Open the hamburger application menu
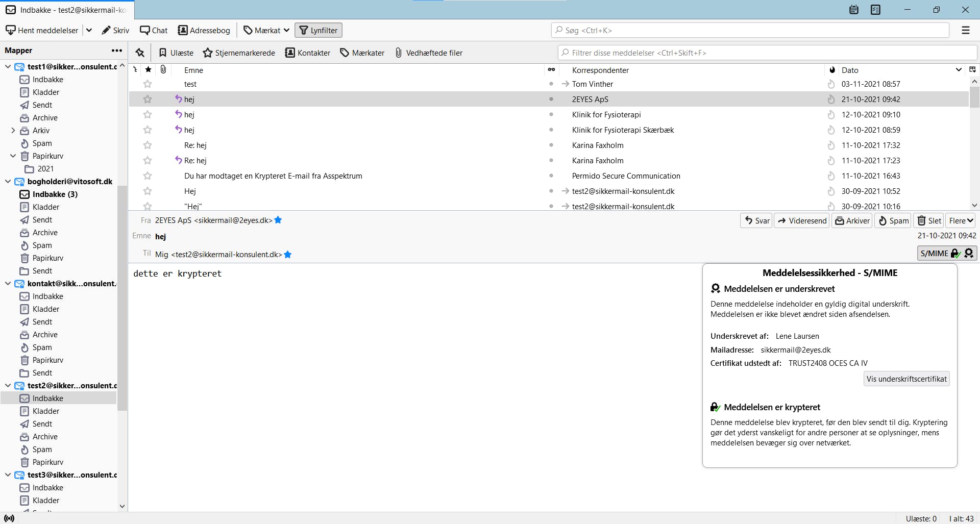The image size is (980, 524). (x=966, y=30)
